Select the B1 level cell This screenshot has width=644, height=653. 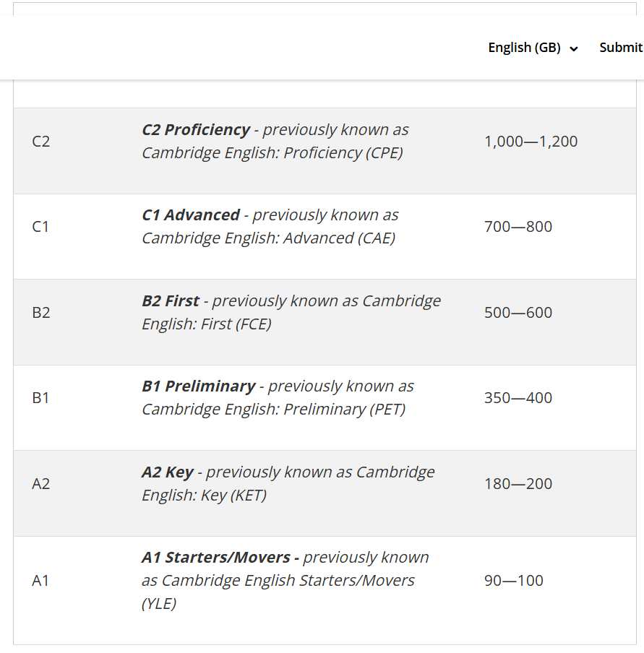pyautogui.click(x=40, y=398)
